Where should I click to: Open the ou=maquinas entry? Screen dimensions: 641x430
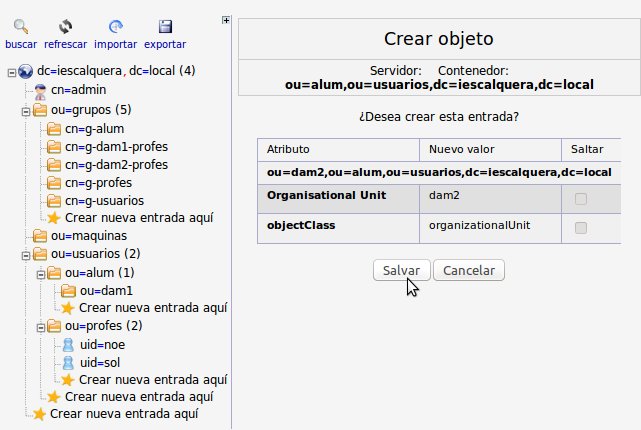(x=89, y=236)
